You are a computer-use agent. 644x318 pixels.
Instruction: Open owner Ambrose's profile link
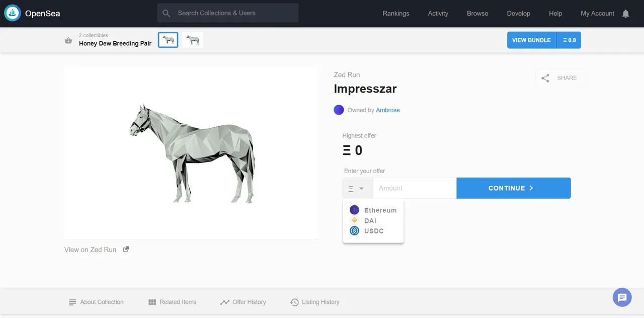(388, 110)
